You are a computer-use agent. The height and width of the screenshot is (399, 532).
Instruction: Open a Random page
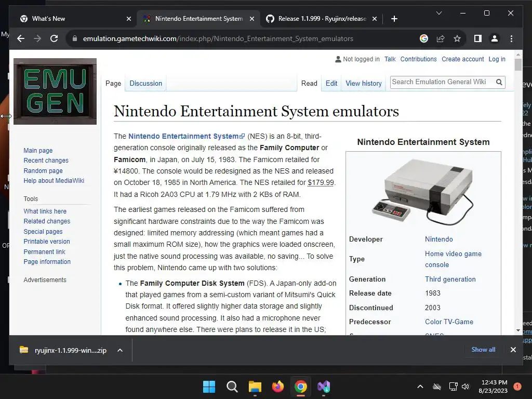(43, 170)
